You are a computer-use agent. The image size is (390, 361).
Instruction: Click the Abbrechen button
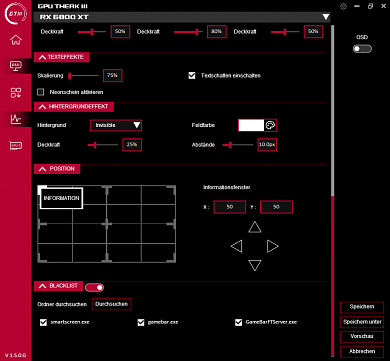click(x=362, y=351)
